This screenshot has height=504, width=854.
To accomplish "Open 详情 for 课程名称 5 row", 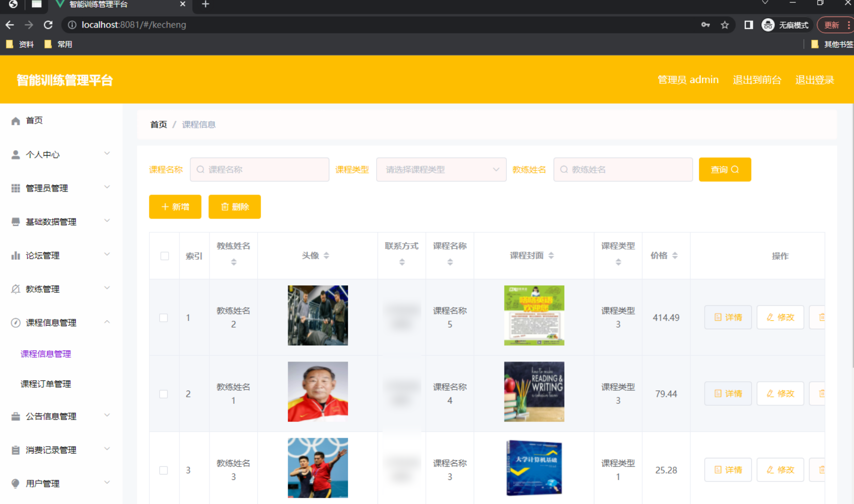I will [x=728, y=317].
